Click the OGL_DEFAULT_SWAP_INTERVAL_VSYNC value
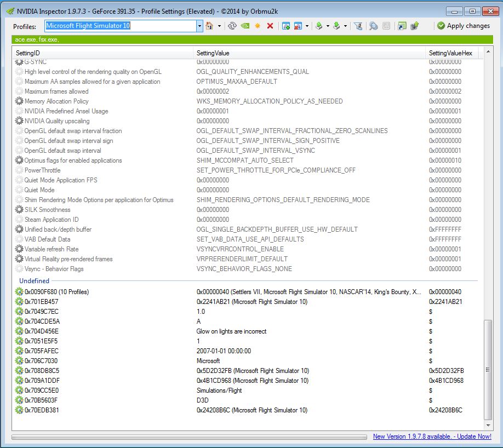 [x=256, y=151]
